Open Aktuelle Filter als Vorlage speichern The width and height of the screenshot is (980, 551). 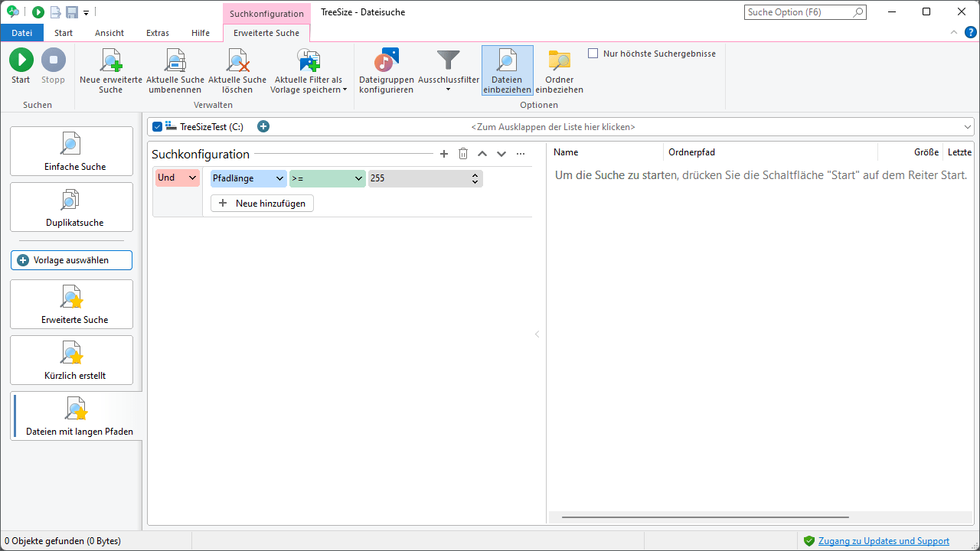(309, 70)
